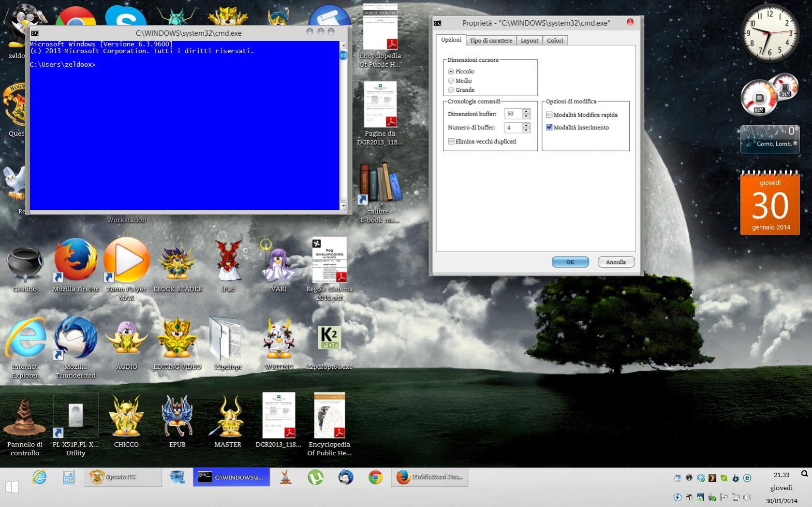Select the EDITING VIDEO desktop folder
812x507 pixels.
click(x=177, y=344)
